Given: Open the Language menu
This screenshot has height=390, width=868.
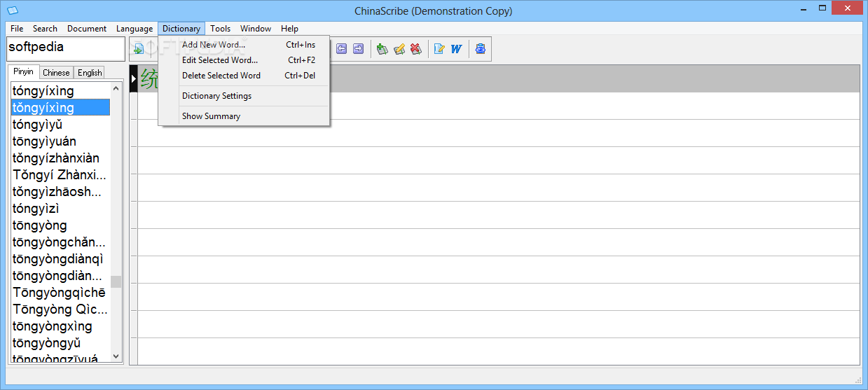Looking at the screenshot, I should tap(135, 29).
